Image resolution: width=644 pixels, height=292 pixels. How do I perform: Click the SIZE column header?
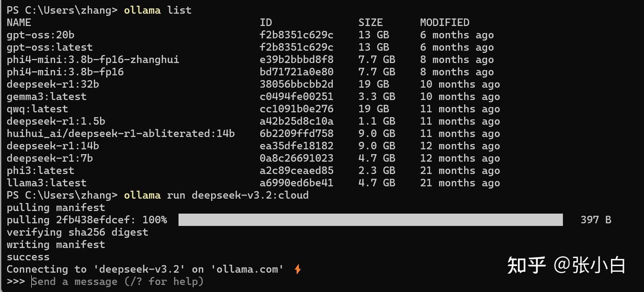370,22
